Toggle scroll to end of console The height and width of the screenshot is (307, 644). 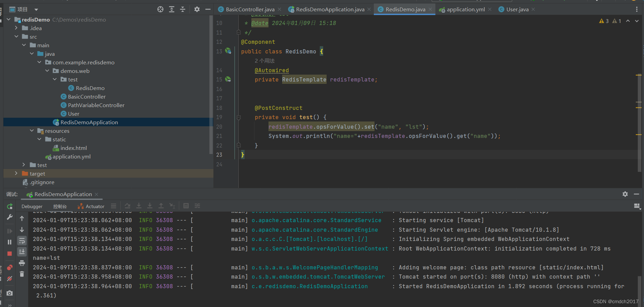[22, 252]
